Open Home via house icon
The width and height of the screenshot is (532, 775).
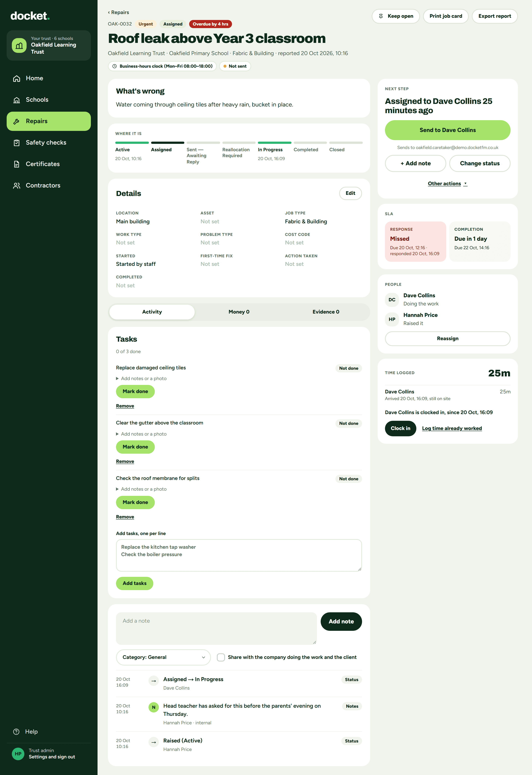pyautogui.click(x=17, y=78)
